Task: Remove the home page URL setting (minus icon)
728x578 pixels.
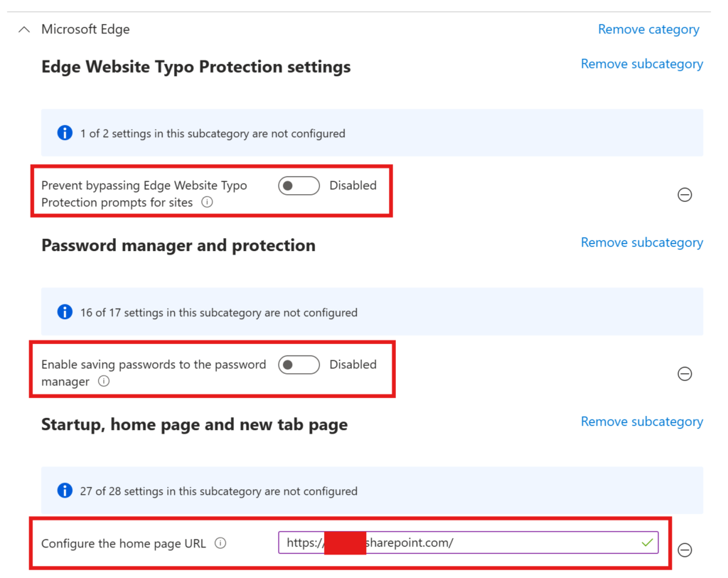Action: (685, 550)
